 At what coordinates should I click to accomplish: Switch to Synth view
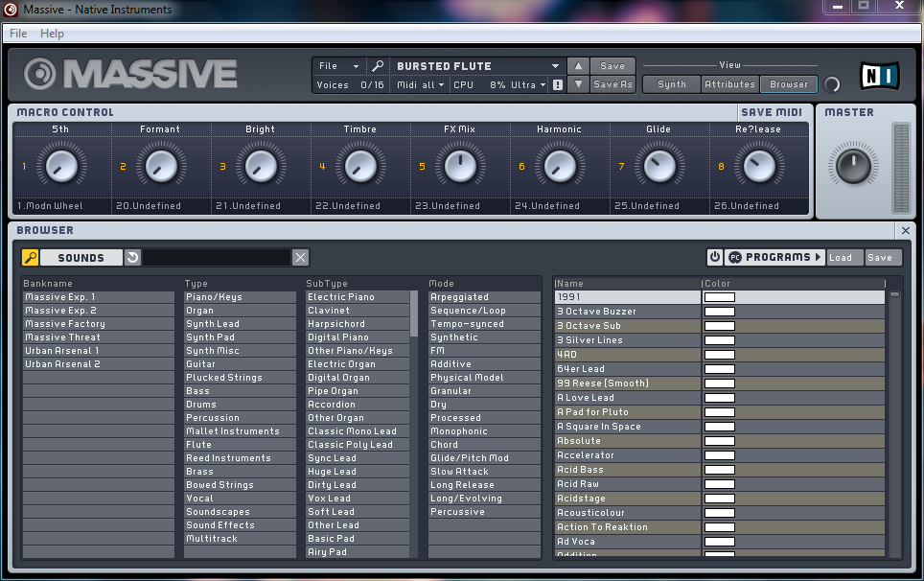pyautogui.click(x=671, y=84)
